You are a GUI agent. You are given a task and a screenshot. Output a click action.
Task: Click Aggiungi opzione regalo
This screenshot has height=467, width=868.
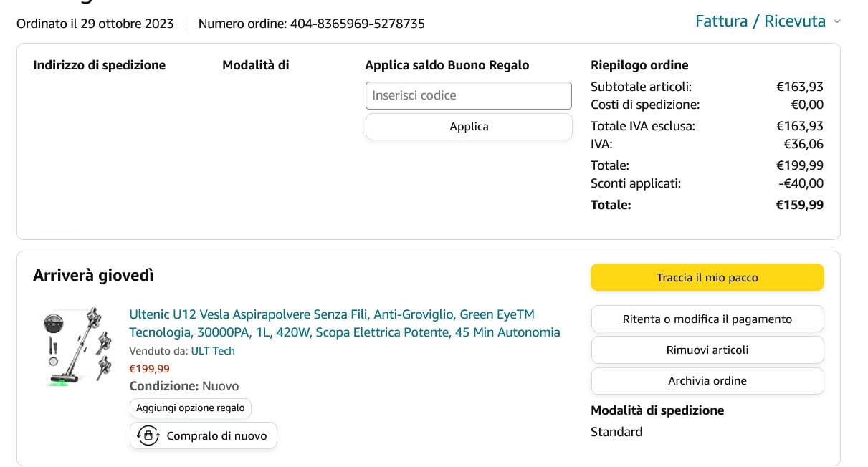tap(191, 408)
